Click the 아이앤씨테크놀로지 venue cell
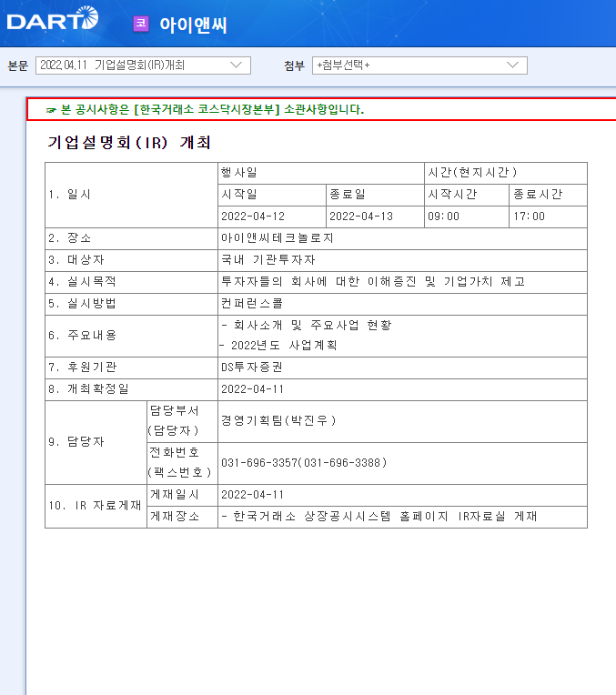This screenshot has height=695, width=616. pyautogui.click(x=403, y=238)
